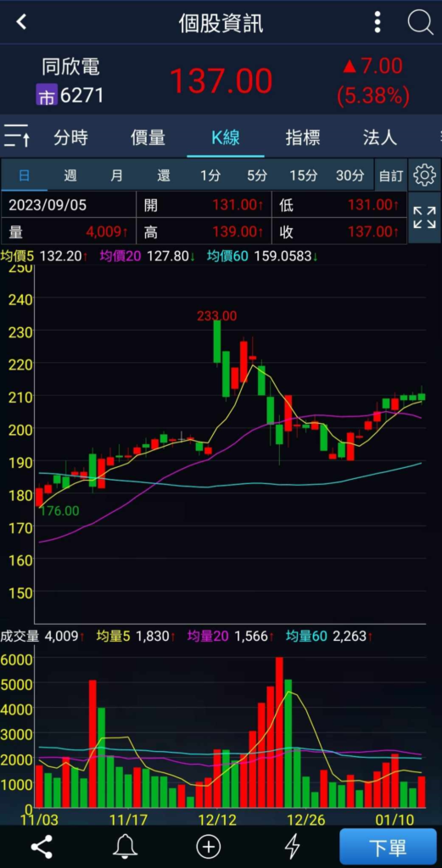Tap the share icon

click(42, 847)
